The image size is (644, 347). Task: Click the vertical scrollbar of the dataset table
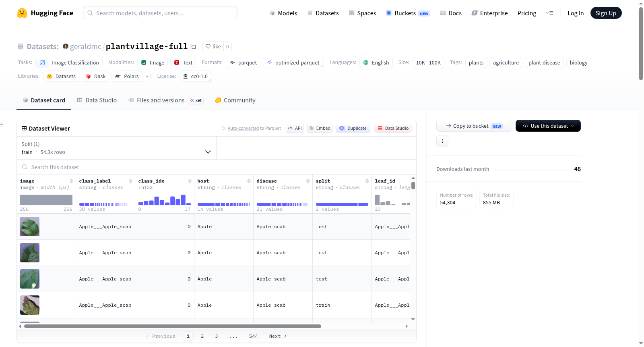coord(413,186)
